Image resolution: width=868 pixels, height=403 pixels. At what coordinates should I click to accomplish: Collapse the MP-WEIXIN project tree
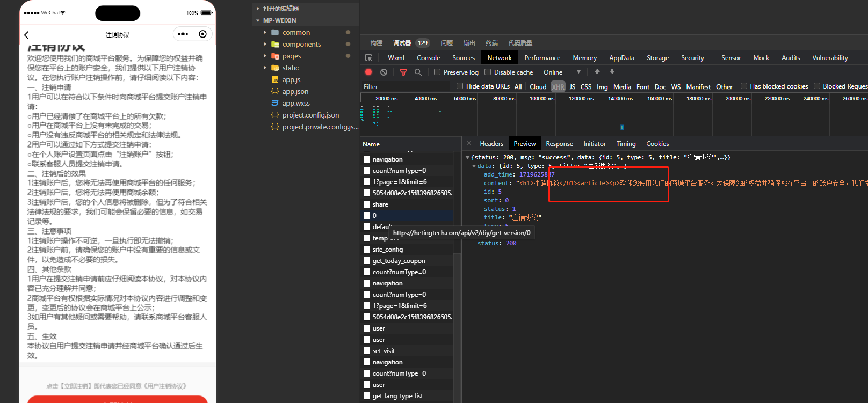tap(258, 20)
